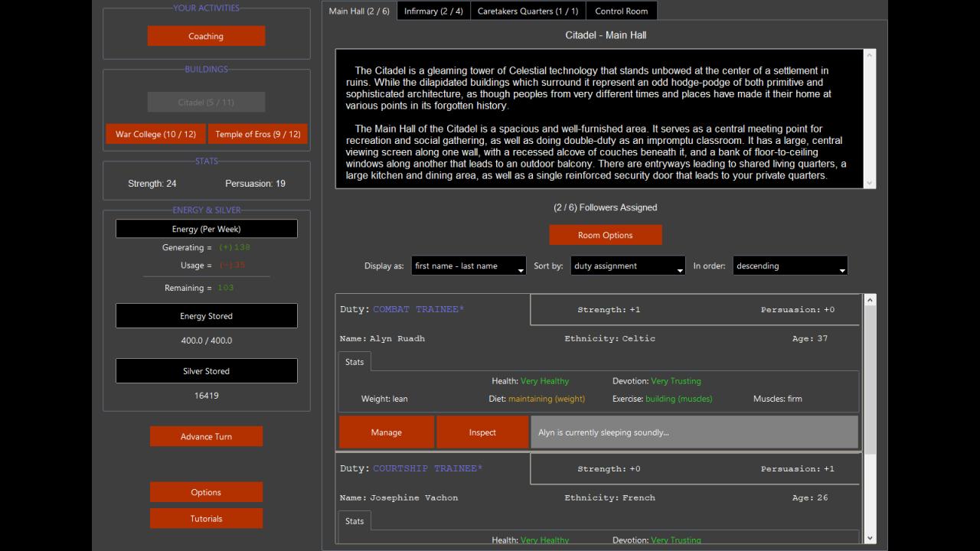The width and height of the screenshot is (980, 551).
Task: Click the Remaining 103 value
Action: 225,288
